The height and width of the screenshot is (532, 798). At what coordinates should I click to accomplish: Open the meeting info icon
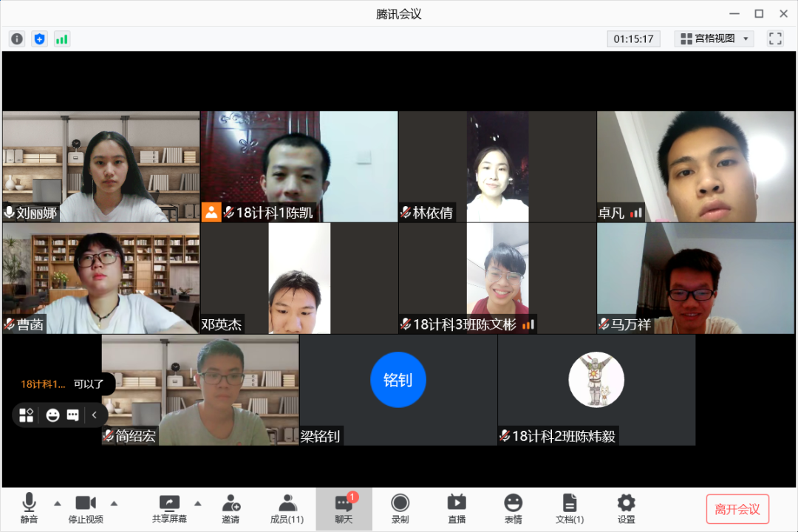tap(17, 38)
